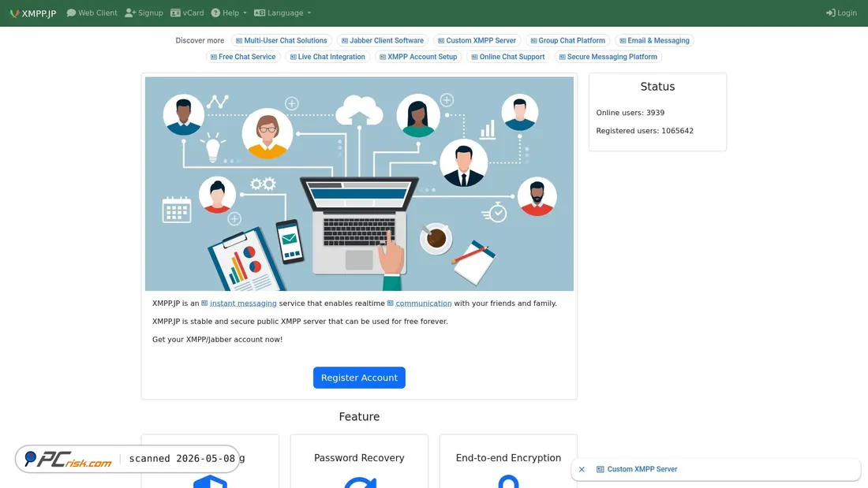Expand the Language dropdown menu
This screenshot has height=488, width=868.
282,13
